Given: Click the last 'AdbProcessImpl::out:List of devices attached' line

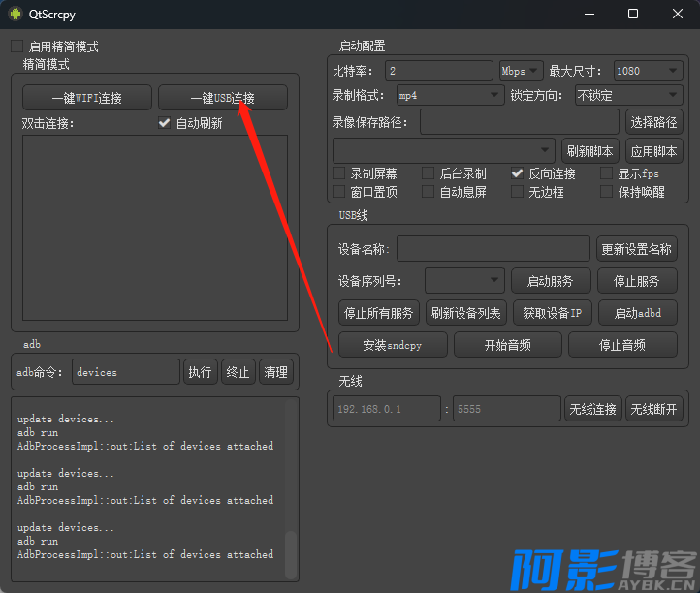Looking at the screenshot, I should pyautogui.click(x=145, y=554).
